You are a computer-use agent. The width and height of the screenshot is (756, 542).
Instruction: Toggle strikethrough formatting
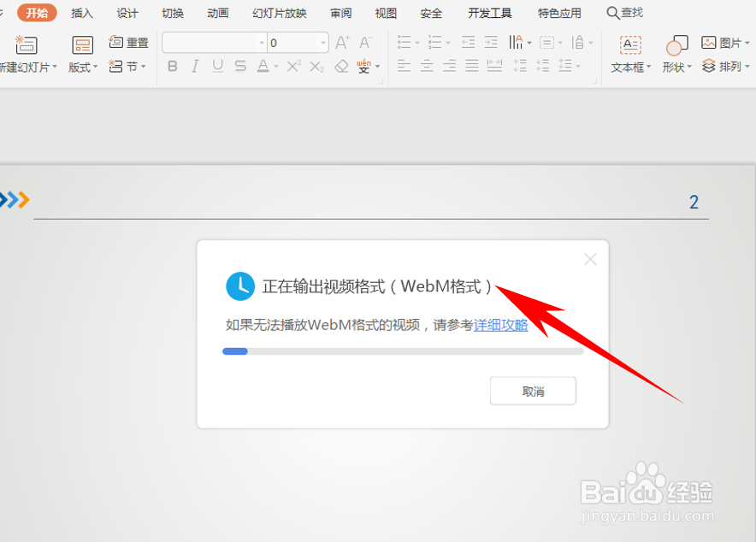click(x=240, y=66)
